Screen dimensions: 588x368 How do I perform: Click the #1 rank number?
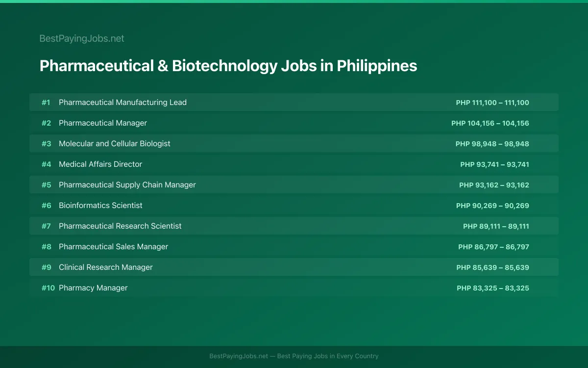click(46, 103)
